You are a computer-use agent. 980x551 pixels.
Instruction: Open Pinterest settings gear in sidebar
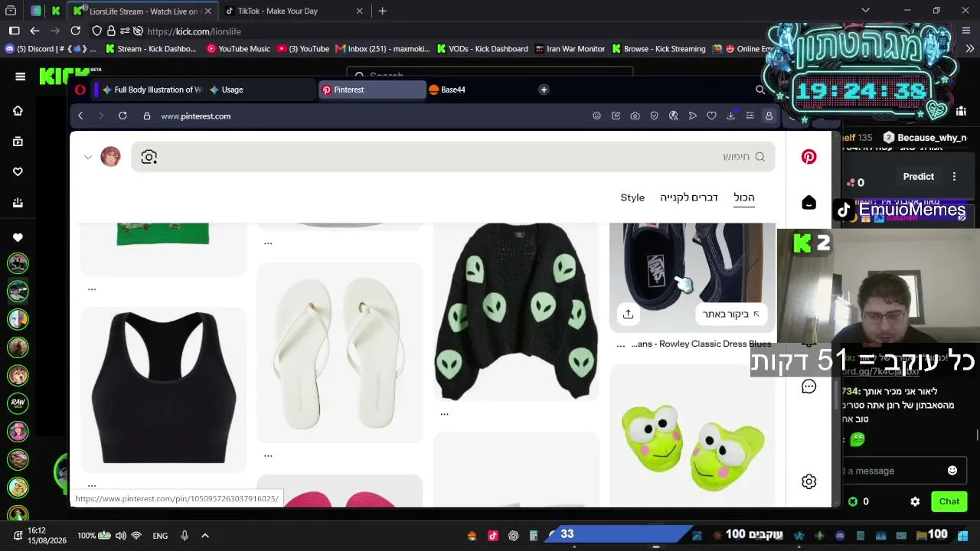click(808, 481)
